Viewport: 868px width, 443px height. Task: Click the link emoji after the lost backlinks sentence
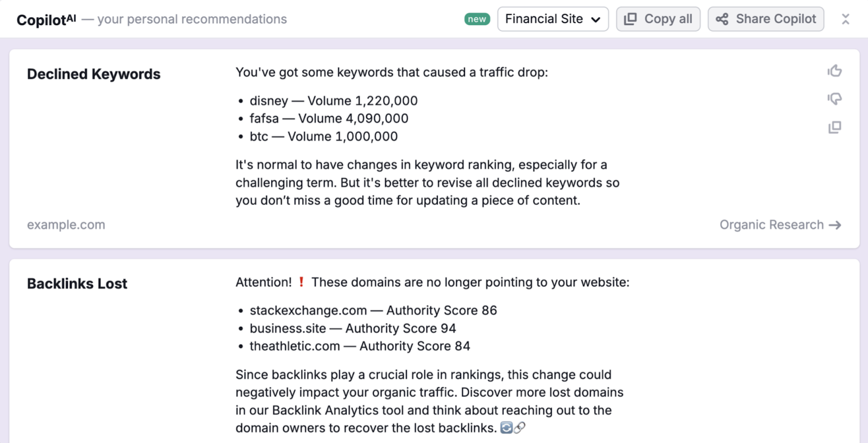[x=520, y=428]
